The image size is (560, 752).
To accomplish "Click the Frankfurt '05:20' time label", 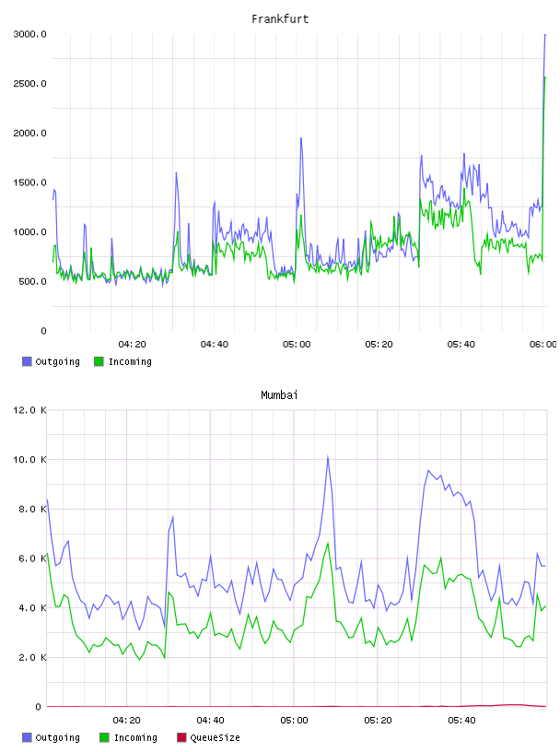I will [x=379, y=344].
